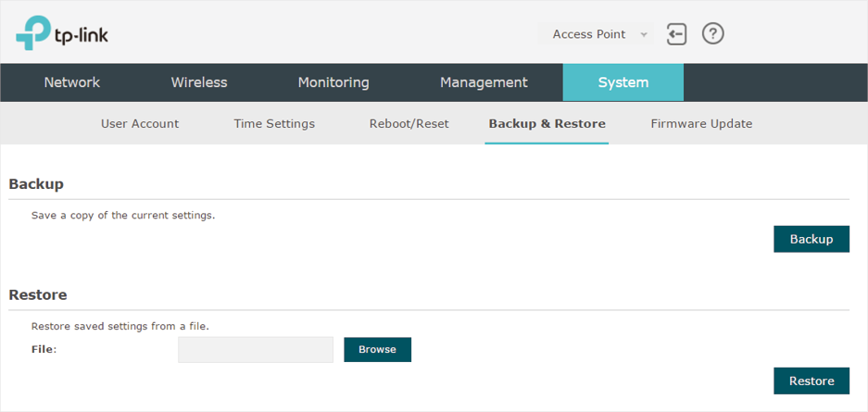868x412 pixels.
Task: Click the System tab
Action: coord(623,82)
